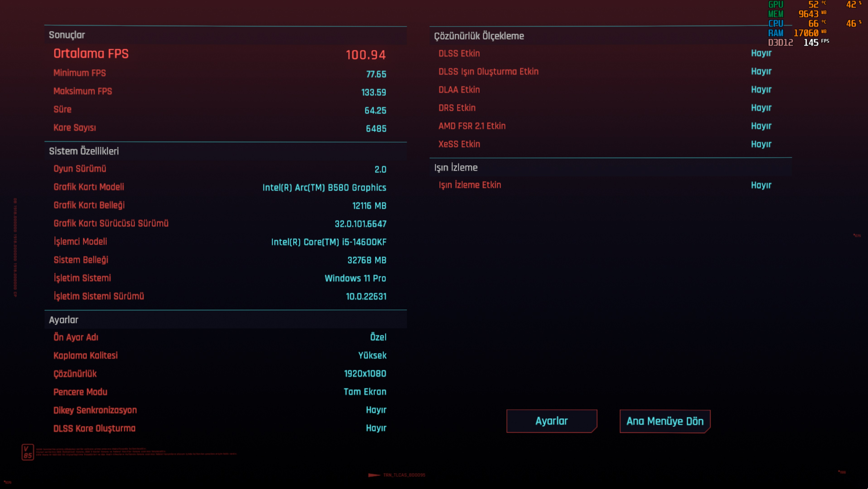Click the Ayarlar button

[x=552, y=421]
